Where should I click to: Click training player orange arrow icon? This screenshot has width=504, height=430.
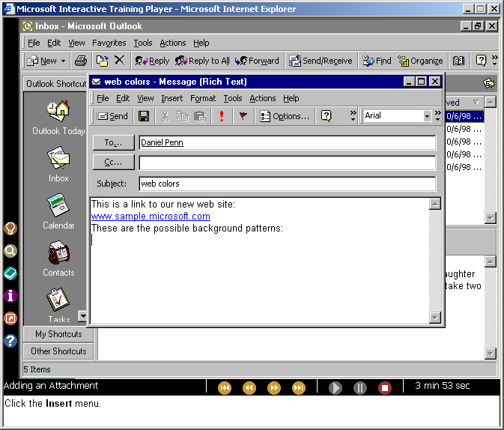click(10, 318)
